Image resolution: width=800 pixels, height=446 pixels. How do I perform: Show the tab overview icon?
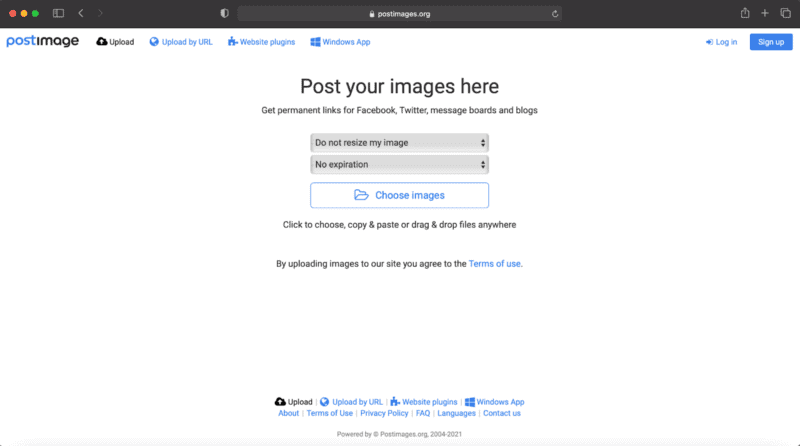(x=785, y=13)
